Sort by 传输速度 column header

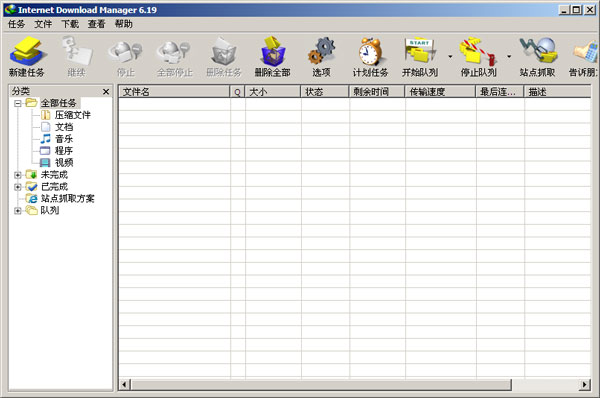click(440, 92)
